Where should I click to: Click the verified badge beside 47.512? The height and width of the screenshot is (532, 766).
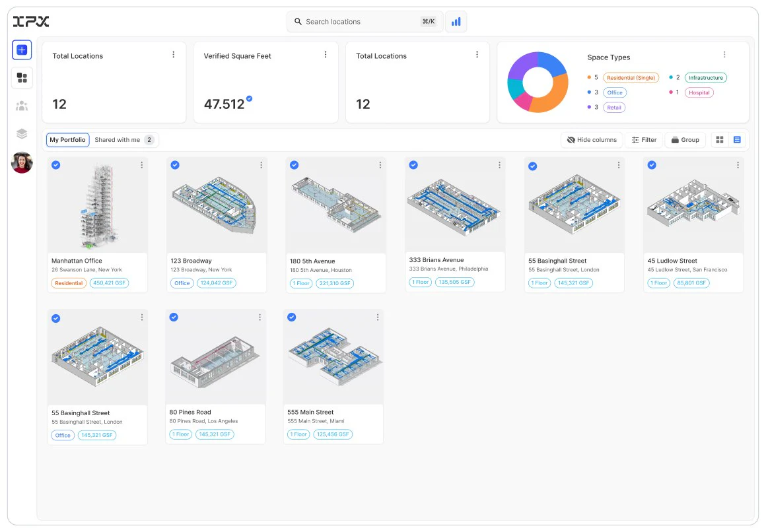[x=249, y=99]
